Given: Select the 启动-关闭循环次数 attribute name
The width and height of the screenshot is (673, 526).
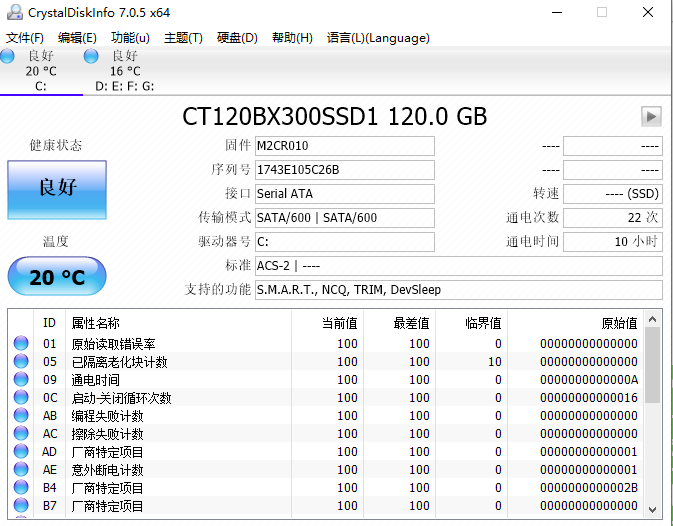Looking at the screenshot, I should point(121,398).
